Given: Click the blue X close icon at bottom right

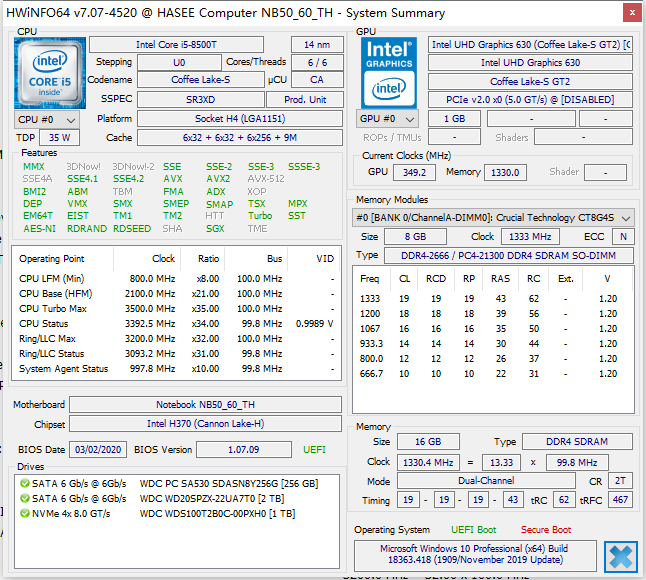Looking at the screenshot, I should (x=620, y=557).
